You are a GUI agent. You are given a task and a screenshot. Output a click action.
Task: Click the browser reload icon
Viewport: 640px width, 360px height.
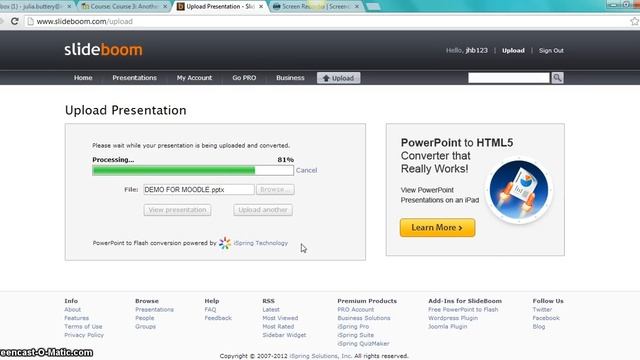[14, 21]
